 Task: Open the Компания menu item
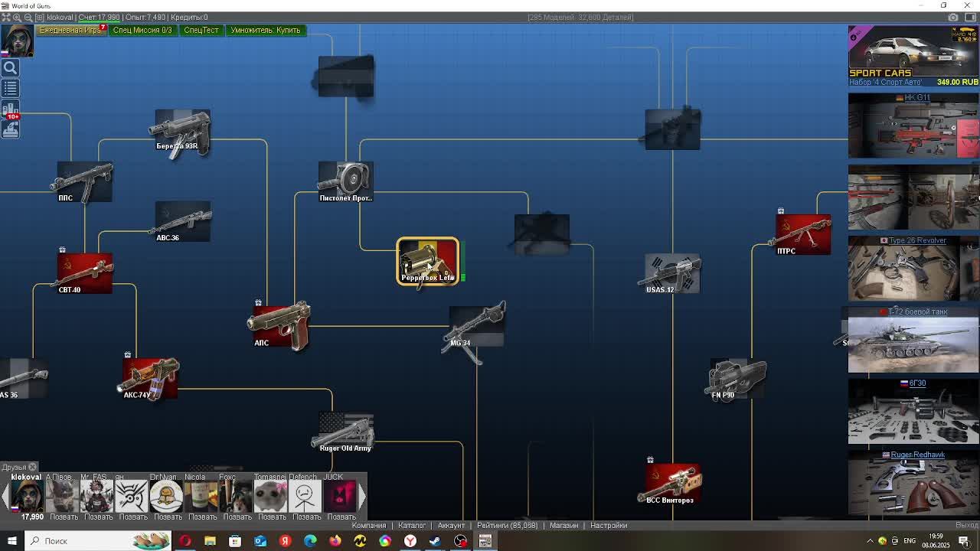(x=369, y=525)
